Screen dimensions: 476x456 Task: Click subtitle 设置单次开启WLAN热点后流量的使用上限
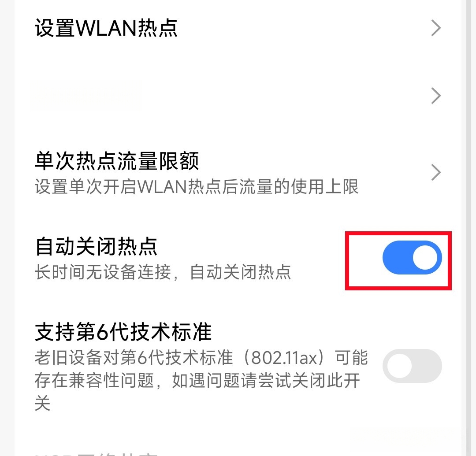coord(197,187)
